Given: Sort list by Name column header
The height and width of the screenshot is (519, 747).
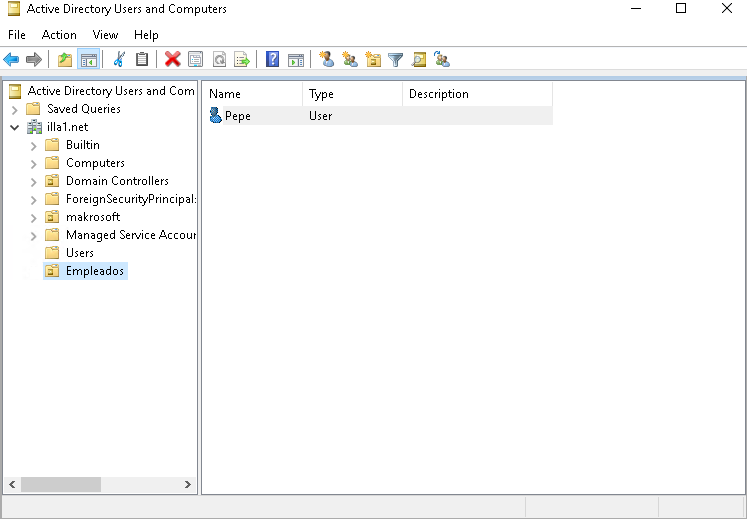Looking at the screenshot, I should tap(254, 94).
